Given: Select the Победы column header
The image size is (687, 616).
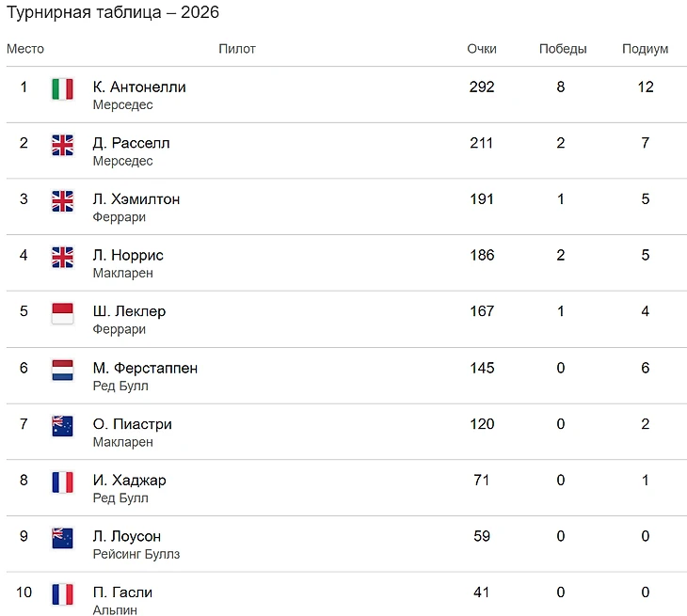Looking at the screenshot, I should click(563, 49).
